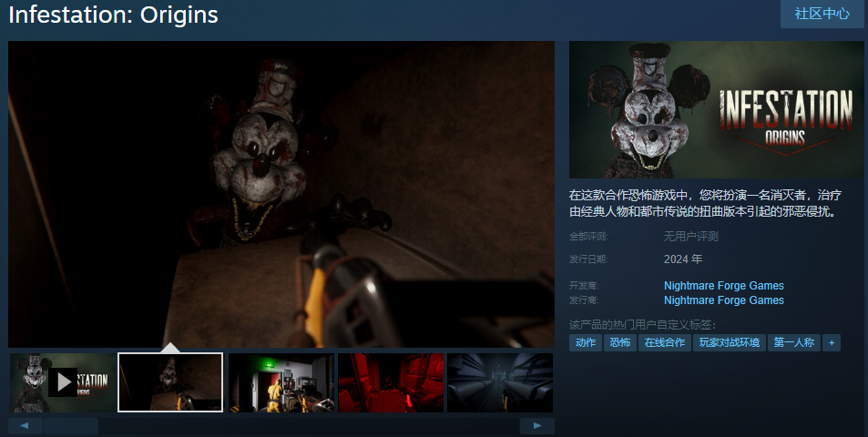Viewport: 868px width, 437px height.
Task: Select the red-lit room screenshot thumbnail
Action: click(x=391, y=382)
